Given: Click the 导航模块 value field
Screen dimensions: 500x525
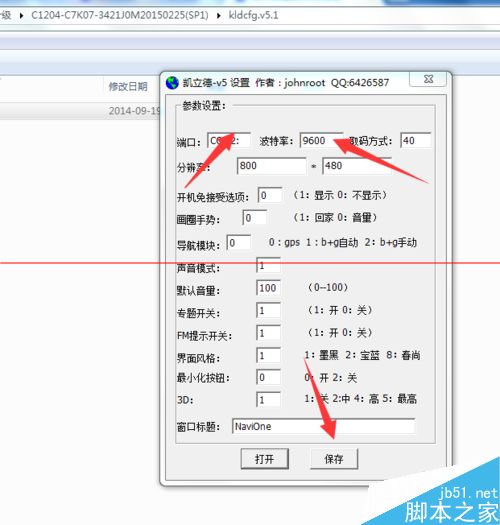Looking at the screenshot, I should tap(239, 243).
